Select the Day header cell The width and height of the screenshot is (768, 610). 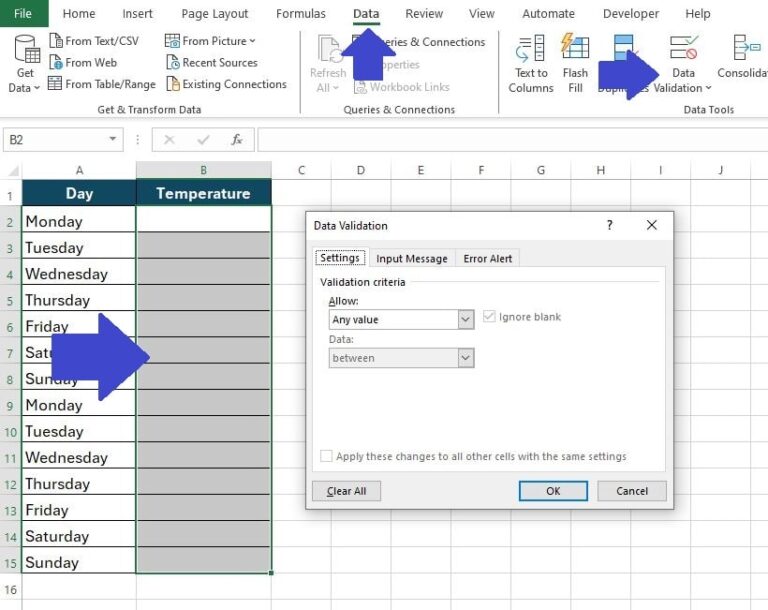(x=79, y=193)
